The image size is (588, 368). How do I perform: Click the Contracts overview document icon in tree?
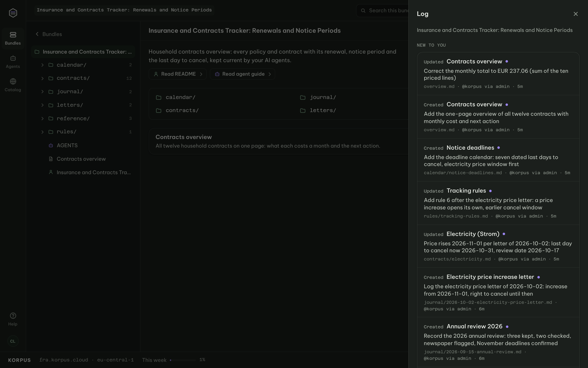coord(51,159)
